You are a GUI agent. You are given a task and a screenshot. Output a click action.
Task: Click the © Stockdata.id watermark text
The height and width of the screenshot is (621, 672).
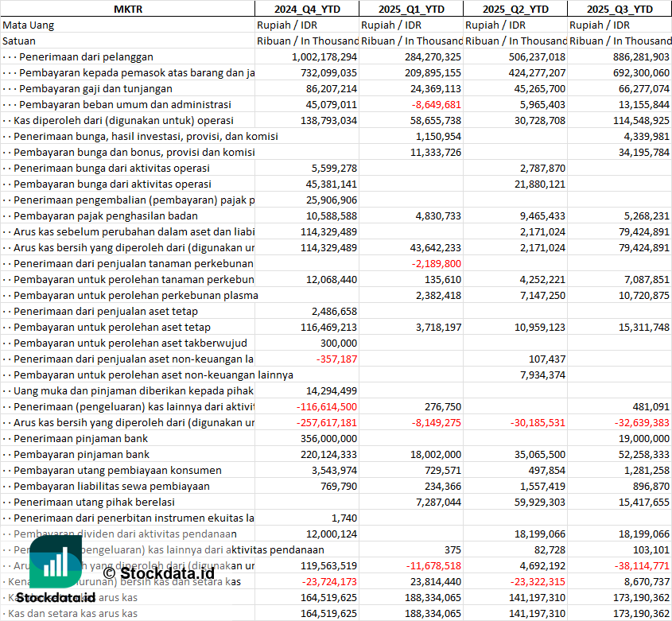tap(159, 572)
